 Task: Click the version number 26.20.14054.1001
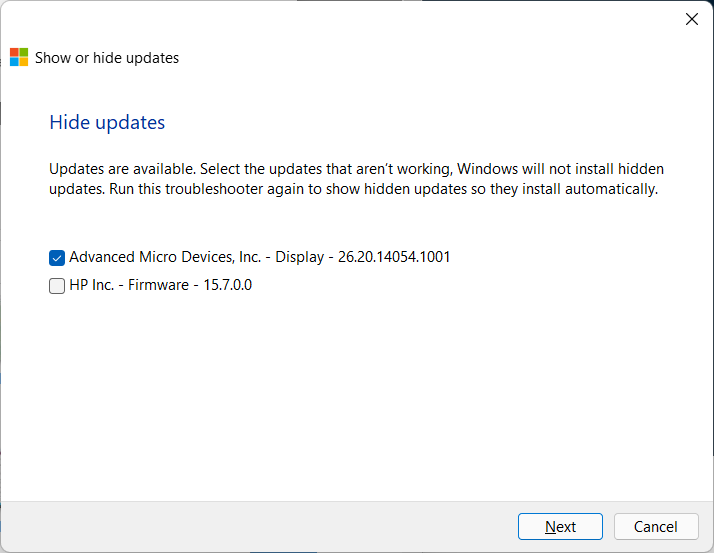pos(394,257)
